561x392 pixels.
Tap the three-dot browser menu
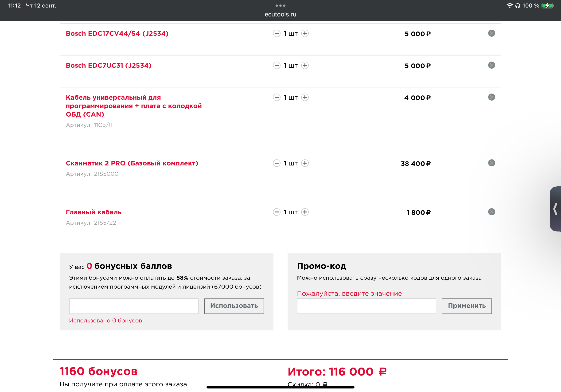coord(280,5)
